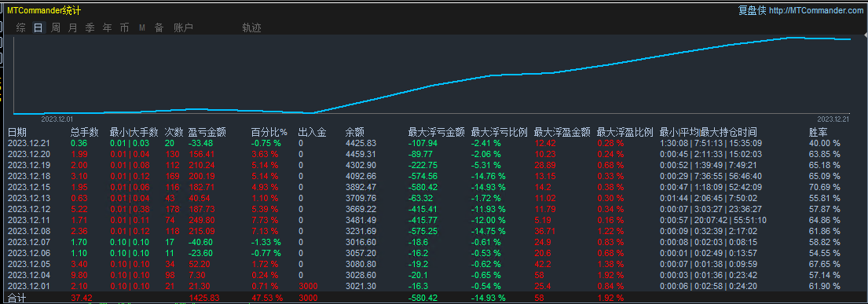Click the 最大浮盈比例 column header
868x304 pixels.
pyautogui.click(x=625, y=132)
